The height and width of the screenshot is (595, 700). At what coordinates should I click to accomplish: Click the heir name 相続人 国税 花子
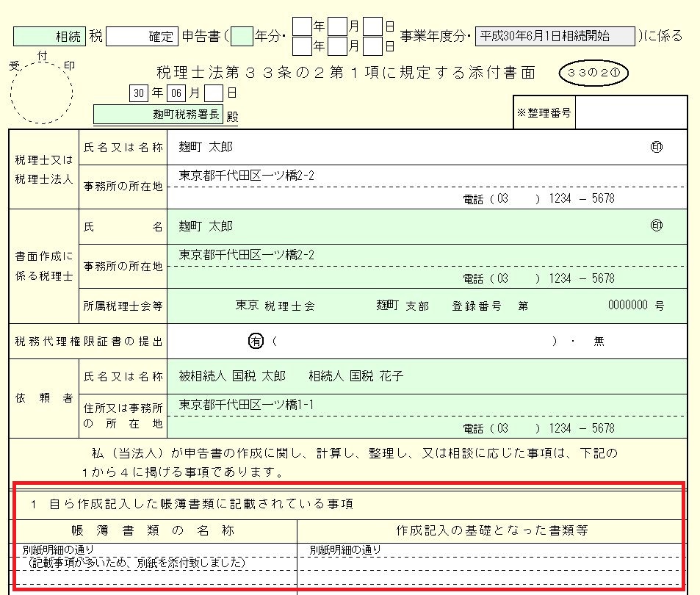coord(356,376)
